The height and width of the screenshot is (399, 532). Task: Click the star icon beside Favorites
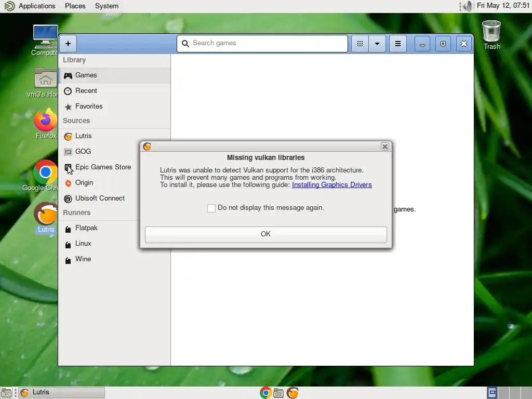click(68, 107)
